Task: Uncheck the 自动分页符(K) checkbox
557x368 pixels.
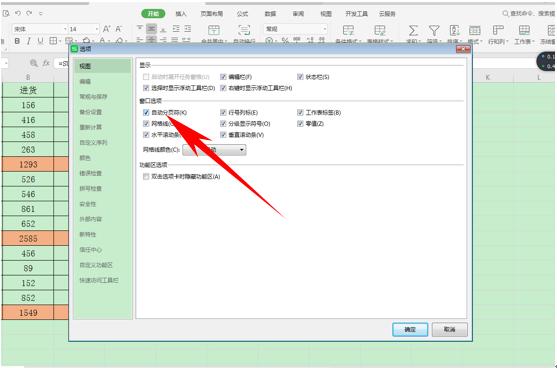Action: click(x=146, y=113)
